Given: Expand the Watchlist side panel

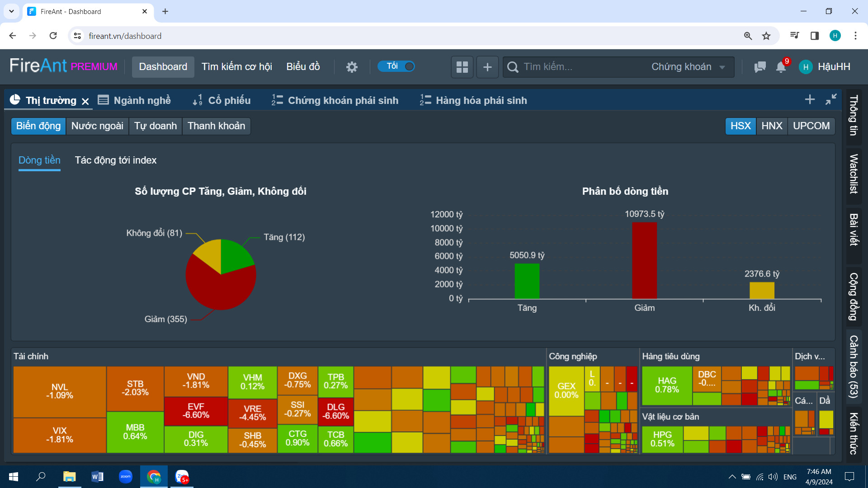Looking at the screenshot, I should pos(854,174).
